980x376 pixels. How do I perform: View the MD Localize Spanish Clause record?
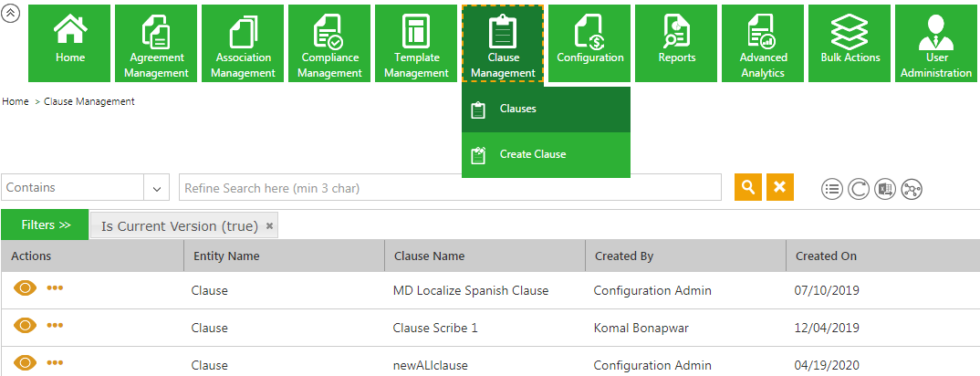click(25, 287)
